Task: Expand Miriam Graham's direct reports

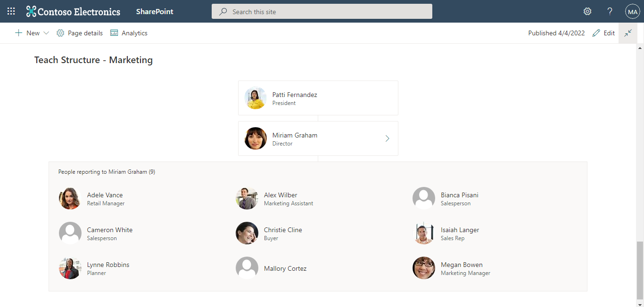Action: pyautogui.click(x=387, y=138)
